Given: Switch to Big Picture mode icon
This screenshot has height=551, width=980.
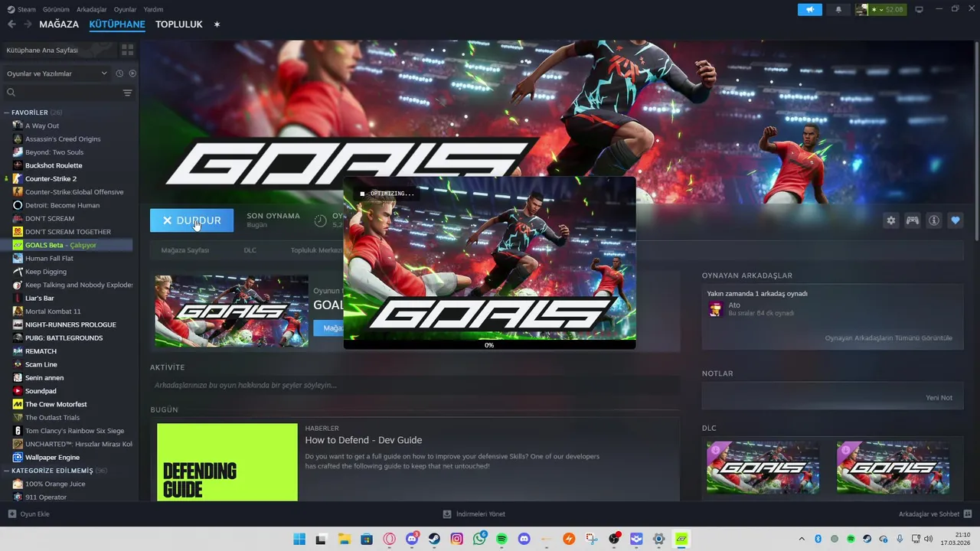Looking at the screenshot, I should click(x=919, y=9).
